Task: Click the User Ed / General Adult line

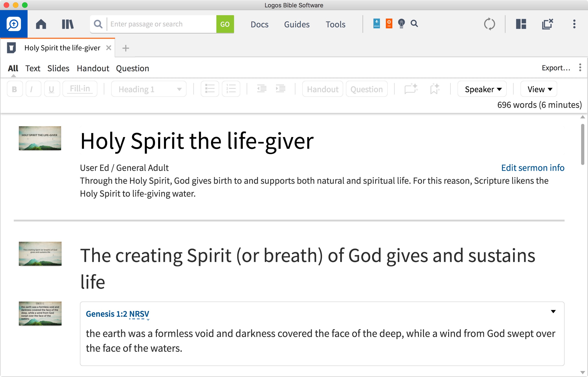Action: pos(124,168)
